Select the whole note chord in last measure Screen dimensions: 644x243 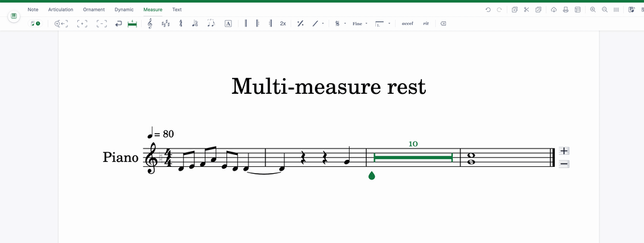point(471,159)
